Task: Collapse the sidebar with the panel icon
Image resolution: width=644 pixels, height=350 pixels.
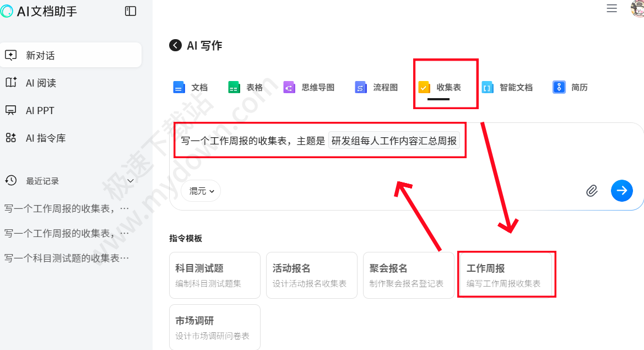Action: (x=131, y=11)
